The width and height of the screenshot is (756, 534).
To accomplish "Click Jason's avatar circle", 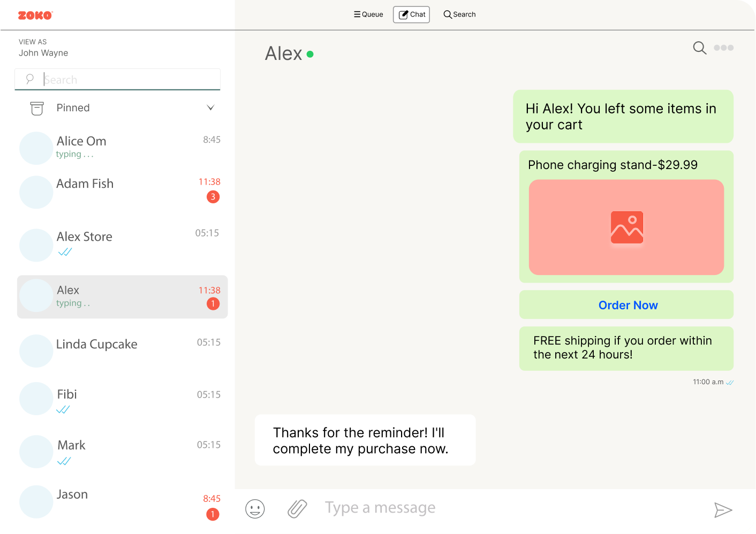I will [x=36, y=502].
